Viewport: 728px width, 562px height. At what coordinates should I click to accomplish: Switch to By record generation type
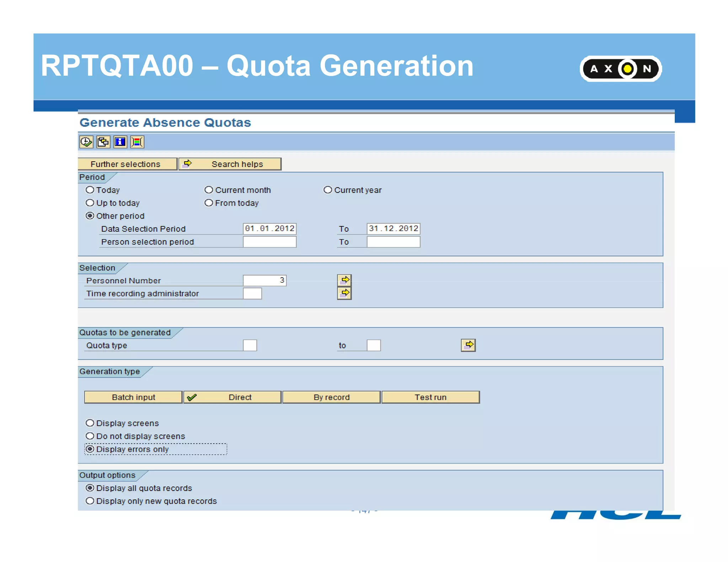332,397
